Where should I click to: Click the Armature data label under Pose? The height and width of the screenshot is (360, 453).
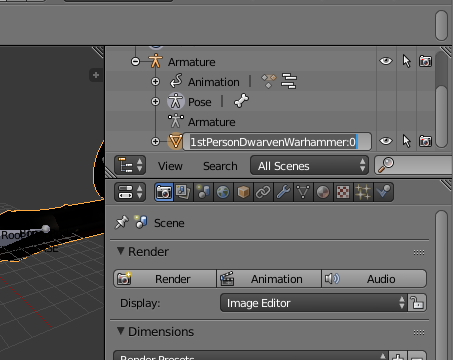(212, 122)
